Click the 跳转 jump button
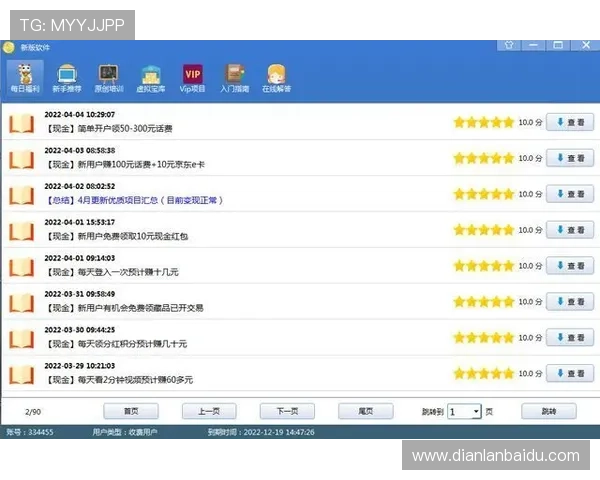This screenshot has height=480, width=600. click(549, 411)
